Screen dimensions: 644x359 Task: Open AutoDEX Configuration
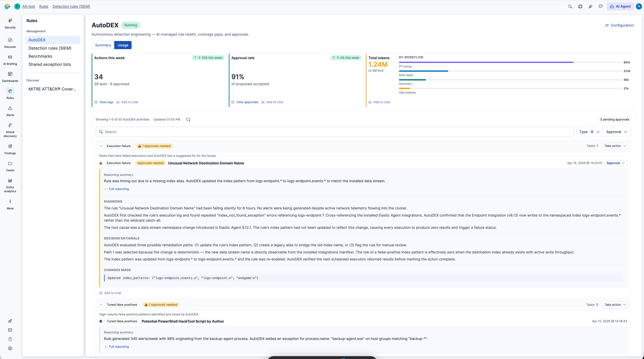tap(619, 25)
